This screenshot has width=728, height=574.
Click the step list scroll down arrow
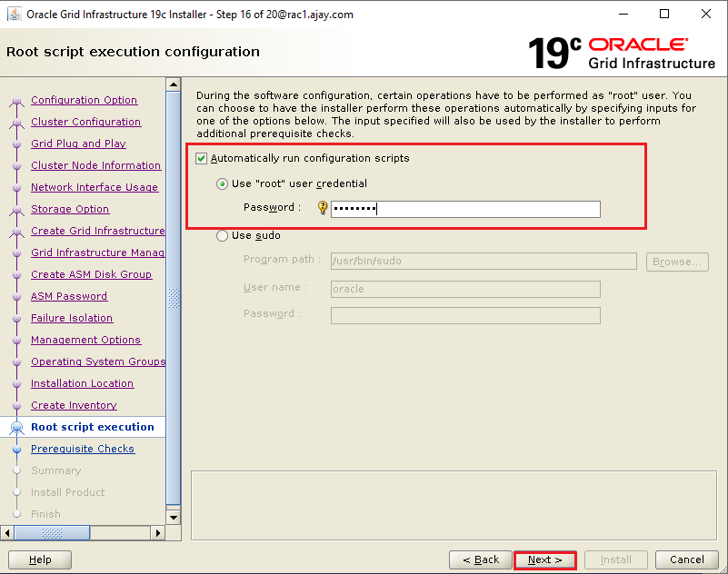pos(174,517)
